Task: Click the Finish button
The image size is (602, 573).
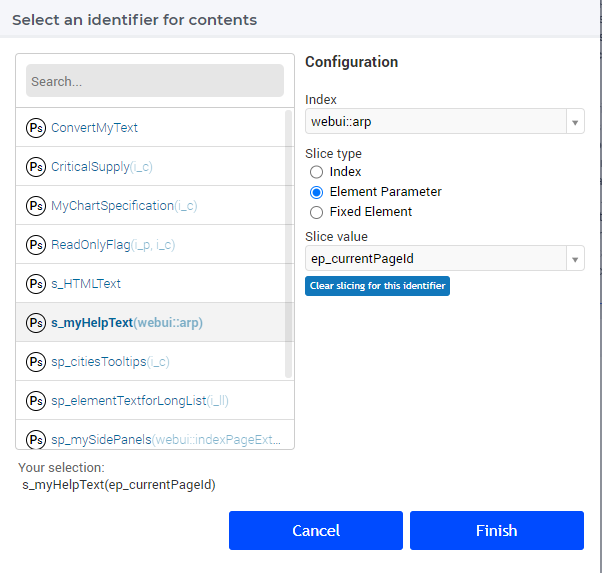Action: (x=497, y=530)
